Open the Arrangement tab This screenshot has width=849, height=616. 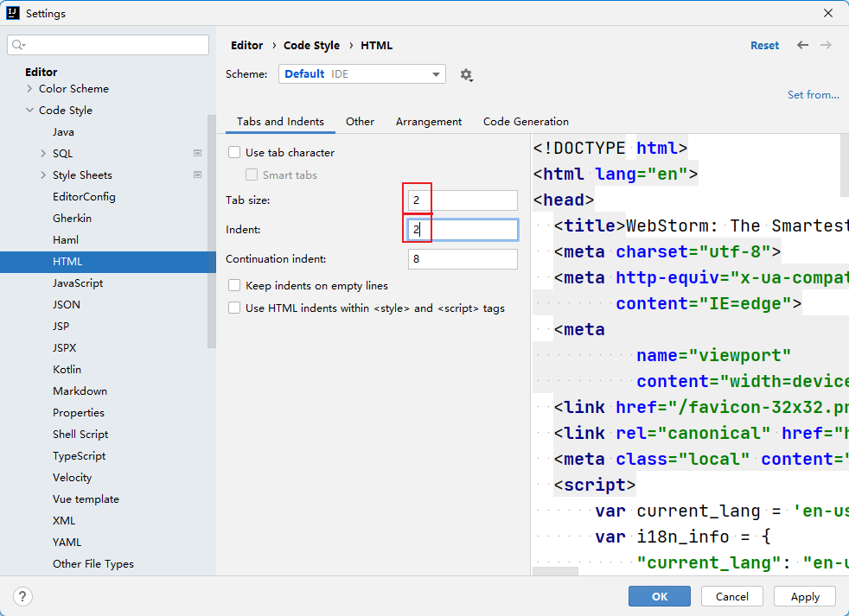(428, 122)
